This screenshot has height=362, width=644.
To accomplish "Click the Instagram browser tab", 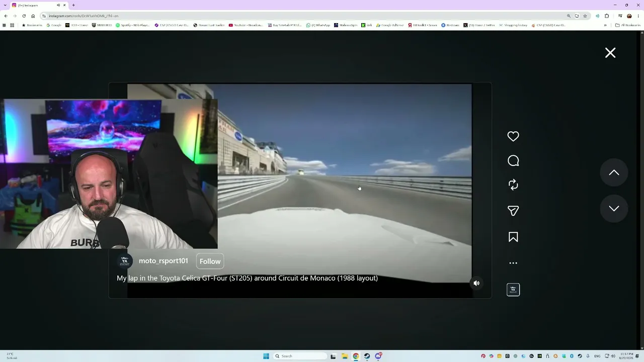I will 39,5.
